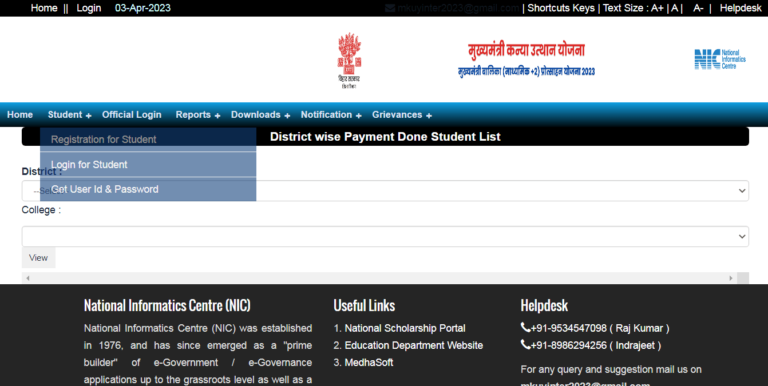
Task: Open the District dropdown
Action: tap(385, 191)
